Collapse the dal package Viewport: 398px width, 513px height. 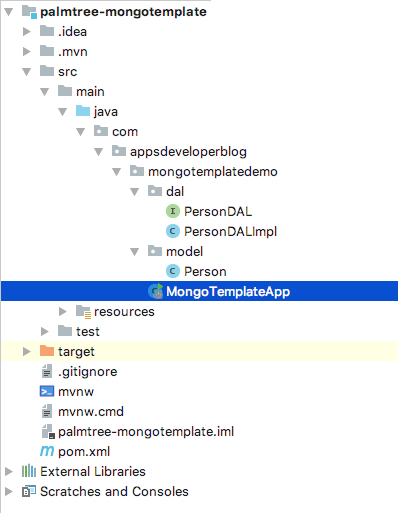tap(135, 192)
